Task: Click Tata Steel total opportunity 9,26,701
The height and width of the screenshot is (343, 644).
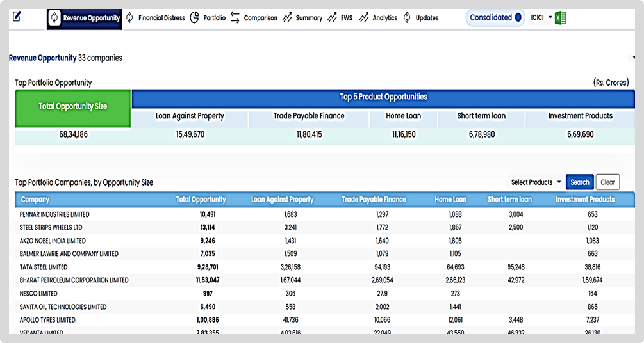Action: (208, 267)
